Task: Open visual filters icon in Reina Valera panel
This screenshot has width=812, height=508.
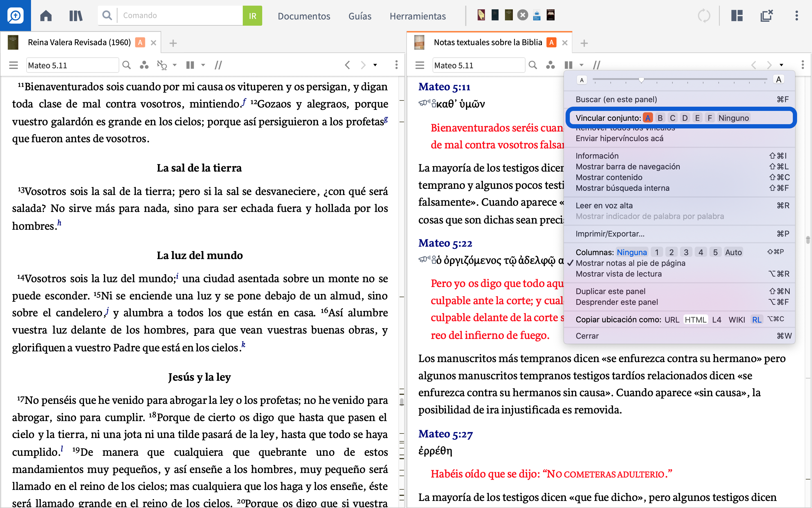Action: (144, 65)
